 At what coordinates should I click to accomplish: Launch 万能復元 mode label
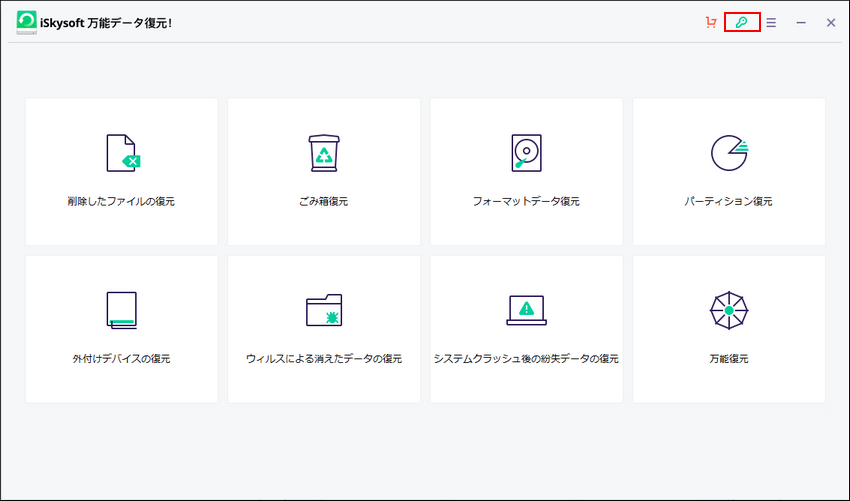[729, 358]
